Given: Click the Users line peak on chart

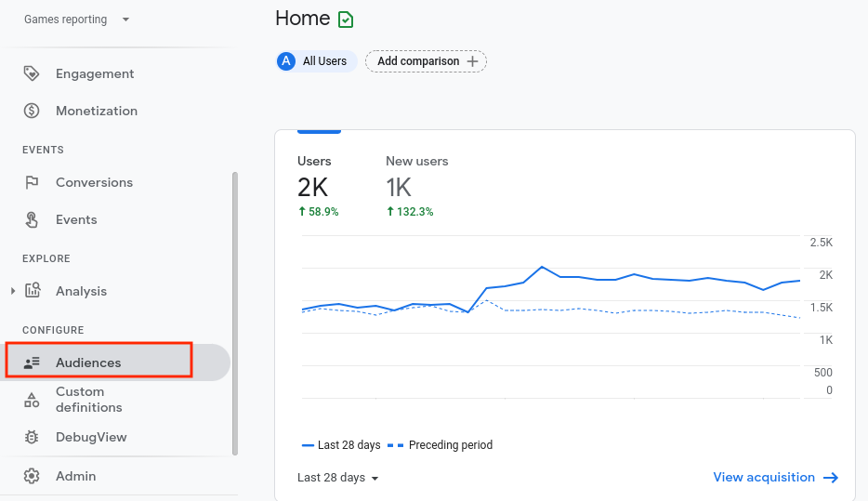Looking at the screenshot, I should pos(542,267).
